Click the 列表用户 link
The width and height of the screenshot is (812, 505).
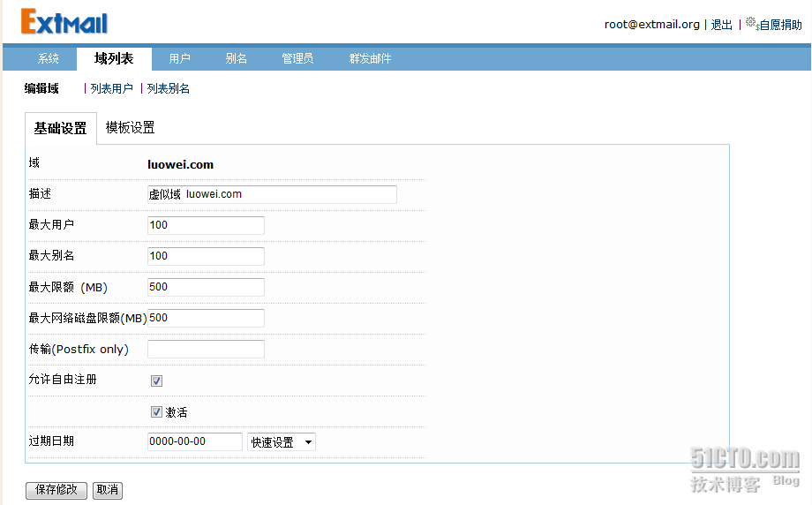click(111, 88)
